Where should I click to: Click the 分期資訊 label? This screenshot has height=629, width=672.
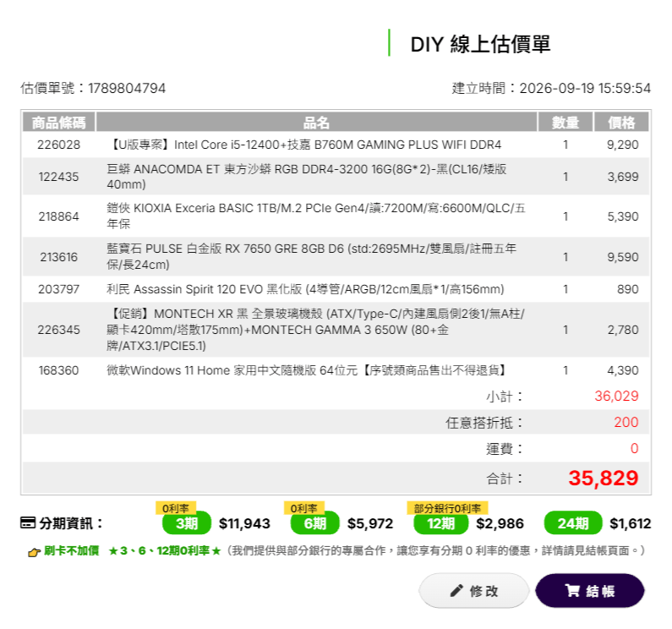pos(71,523)
